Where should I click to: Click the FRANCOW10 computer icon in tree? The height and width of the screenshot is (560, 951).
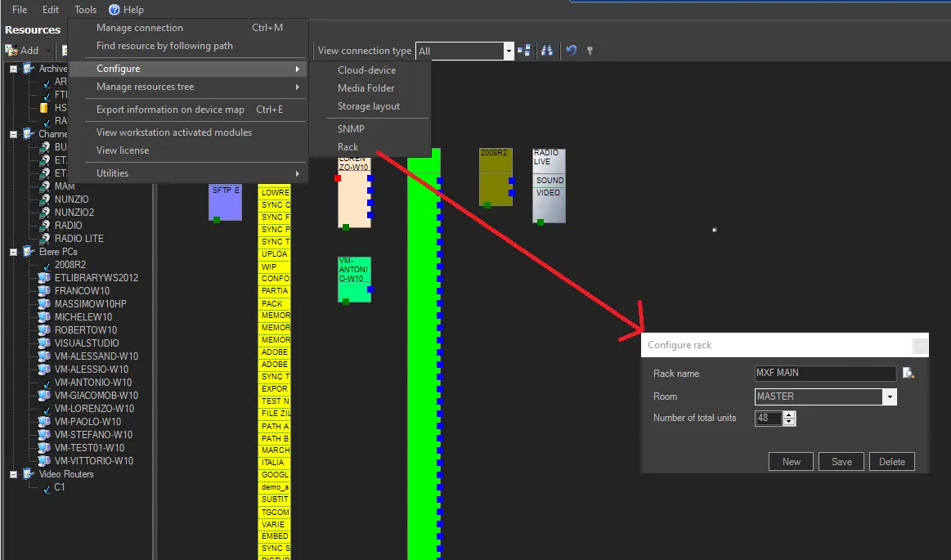coord(44,291)
